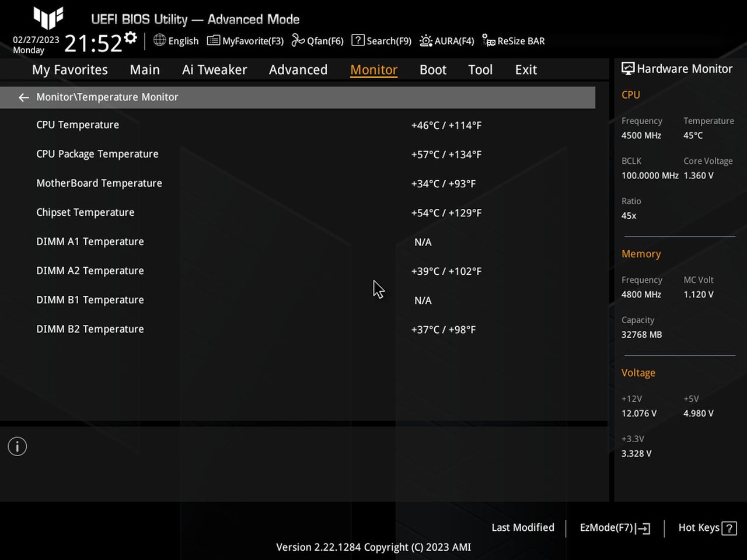
Task: Click the info icon in the help area
Action: click(x=17, y=447)
